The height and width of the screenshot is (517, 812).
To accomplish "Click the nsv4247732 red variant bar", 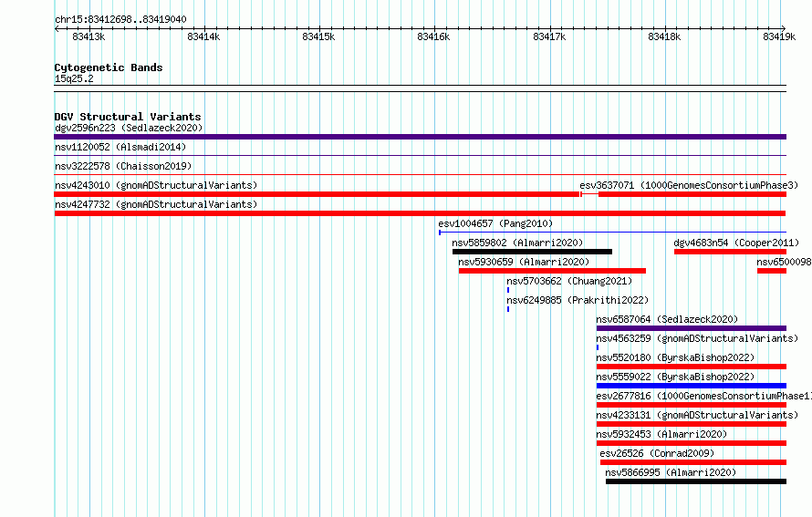I will (x=420, y=213).
